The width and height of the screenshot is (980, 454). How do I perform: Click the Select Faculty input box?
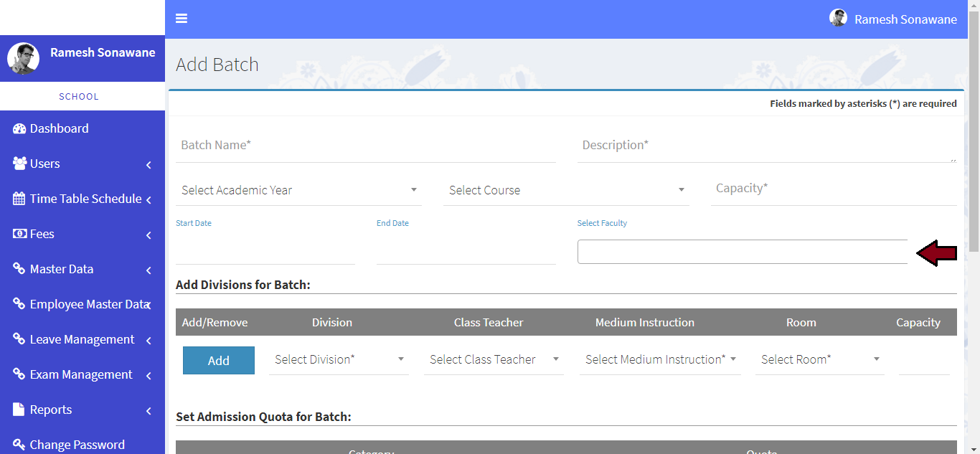pyautogui.click(x=742, y=252)
